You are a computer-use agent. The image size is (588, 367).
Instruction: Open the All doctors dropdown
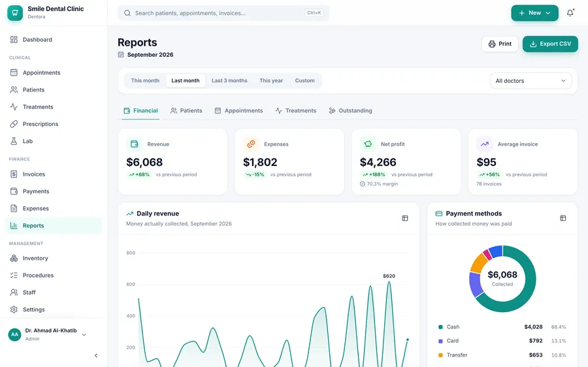point(531,80)
